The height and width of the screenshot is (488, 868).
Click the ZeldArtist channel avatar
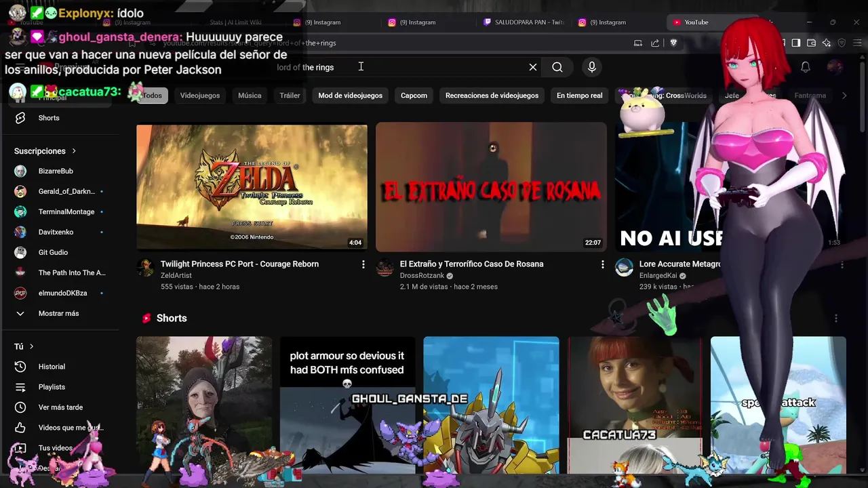tap(145, 268)
